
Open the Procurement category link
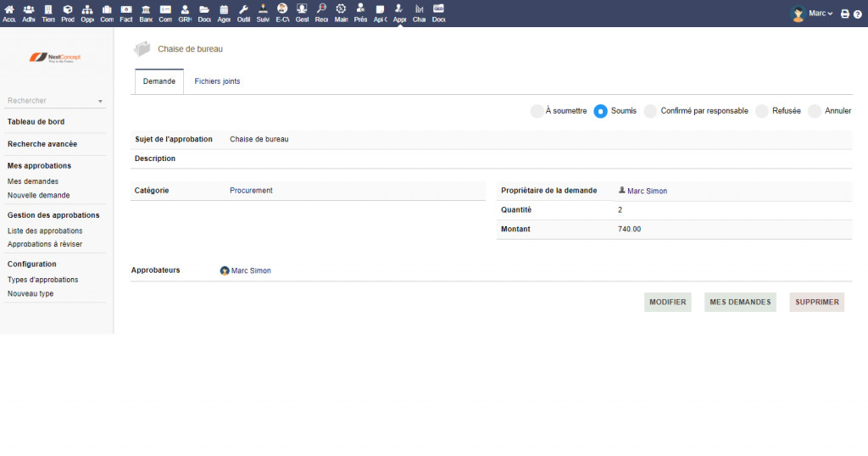(251, 191)
